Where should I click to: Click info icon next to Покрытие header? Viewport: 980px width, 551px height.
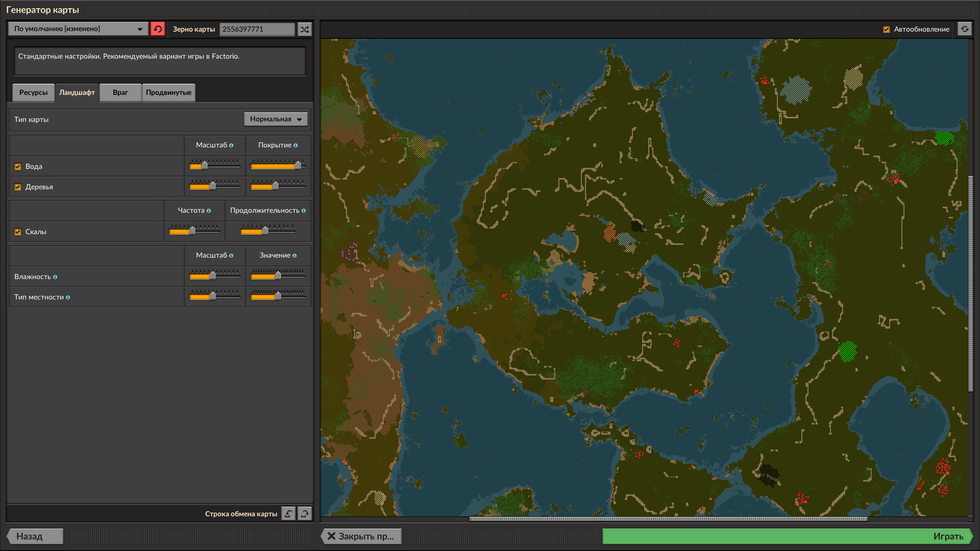click(296, 145)
